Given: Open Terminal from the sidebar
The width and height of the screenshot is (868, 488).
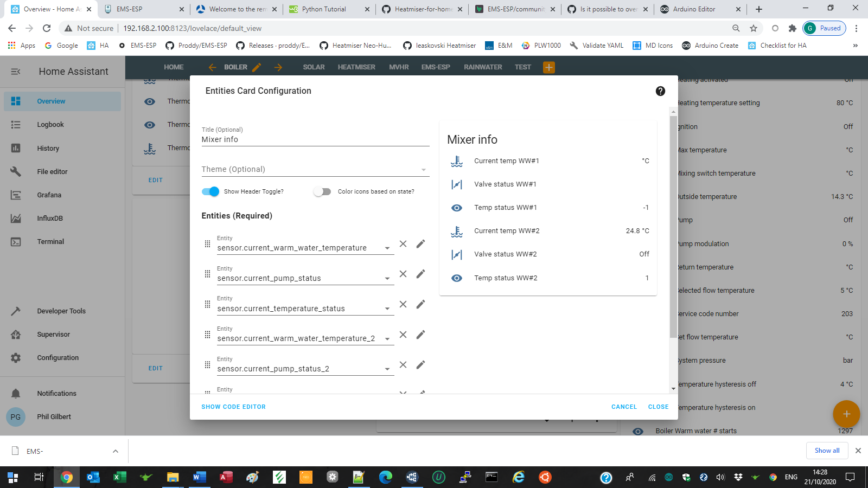Looking at the screenshot, I should [62, 241].
